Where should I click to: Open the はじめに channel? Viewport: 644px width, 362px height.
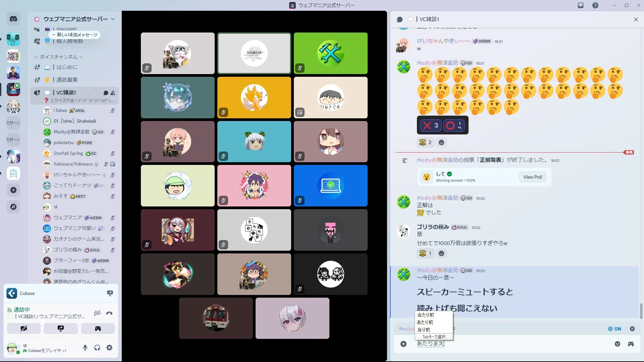click(x=67, y=67)
